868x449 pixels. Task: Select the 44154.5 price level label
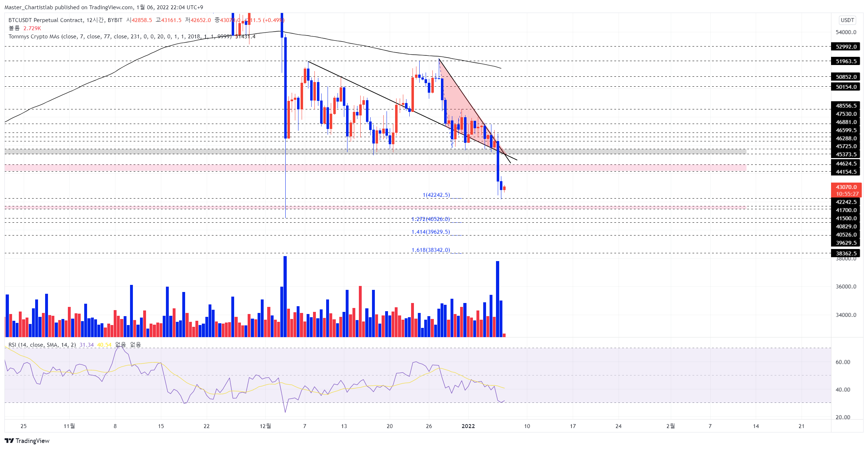846,172
